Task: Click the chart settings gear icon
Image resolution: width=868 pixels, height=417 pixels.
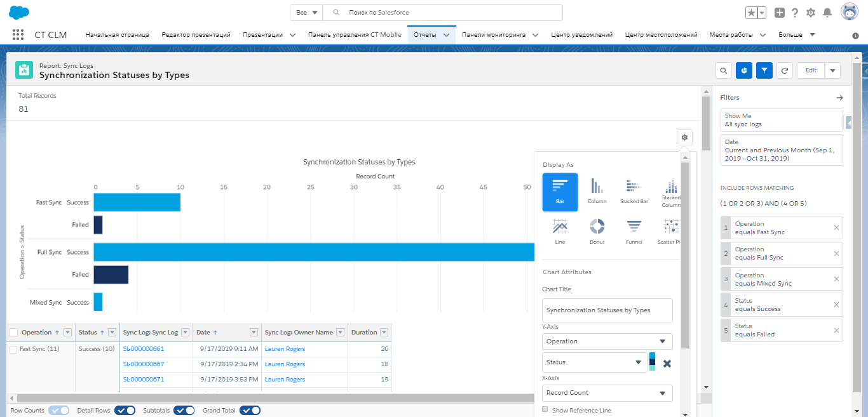Action: coord(684,137)
